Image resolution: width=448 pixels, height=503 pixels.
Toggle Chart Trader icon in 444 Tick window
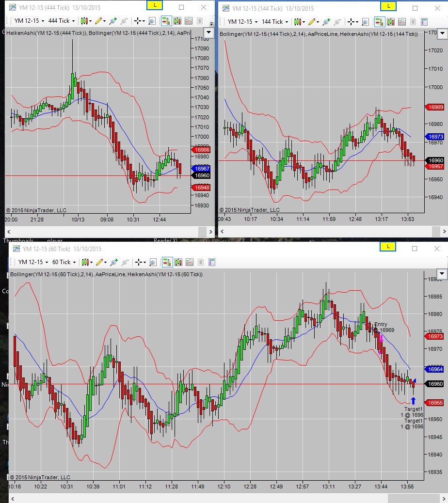coord(166,21)
